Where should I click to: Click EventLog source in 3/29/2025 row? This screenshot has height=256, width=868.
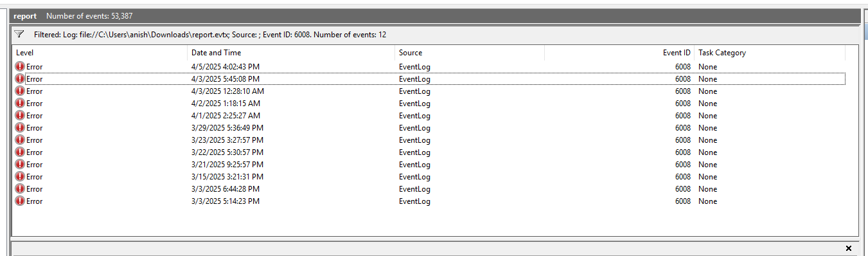(x=414, y=128)
